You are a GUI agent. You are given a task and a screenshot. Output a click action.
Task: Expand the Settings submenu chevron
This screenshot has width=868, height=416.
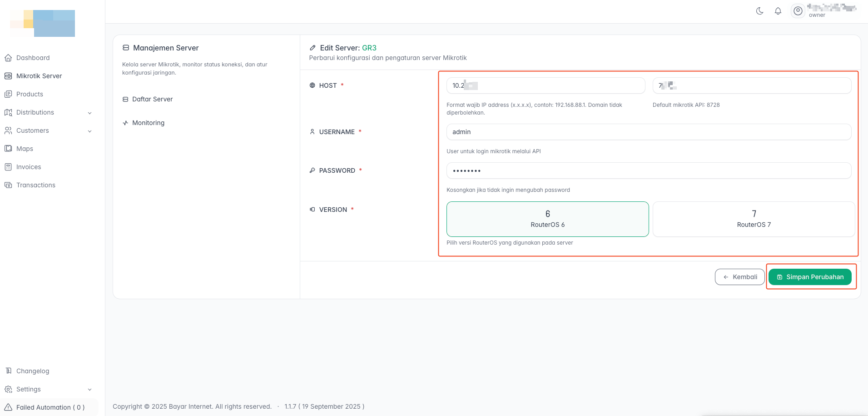point(89,390)
